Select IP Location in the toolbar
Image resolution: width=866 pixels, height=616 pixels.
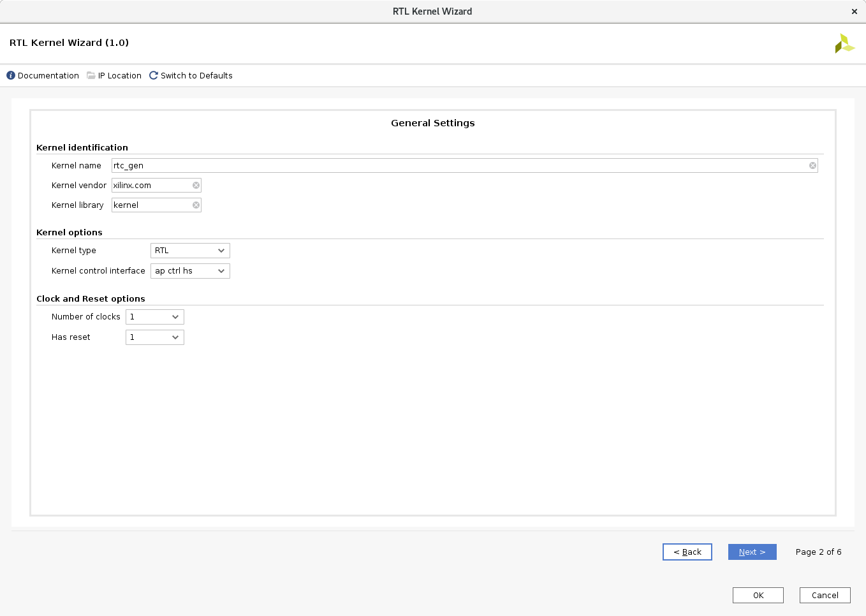click(120, 75)
